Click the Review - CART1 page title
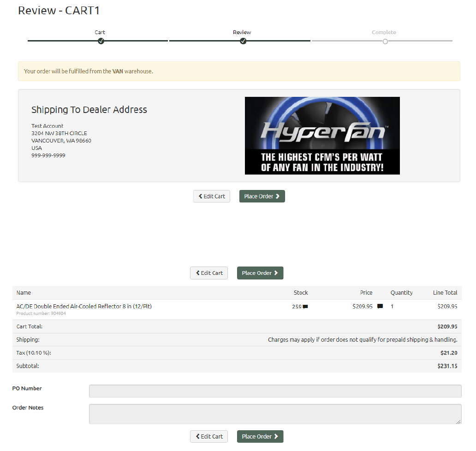Screen dimensions: 476x451 [x=59, y=11]
